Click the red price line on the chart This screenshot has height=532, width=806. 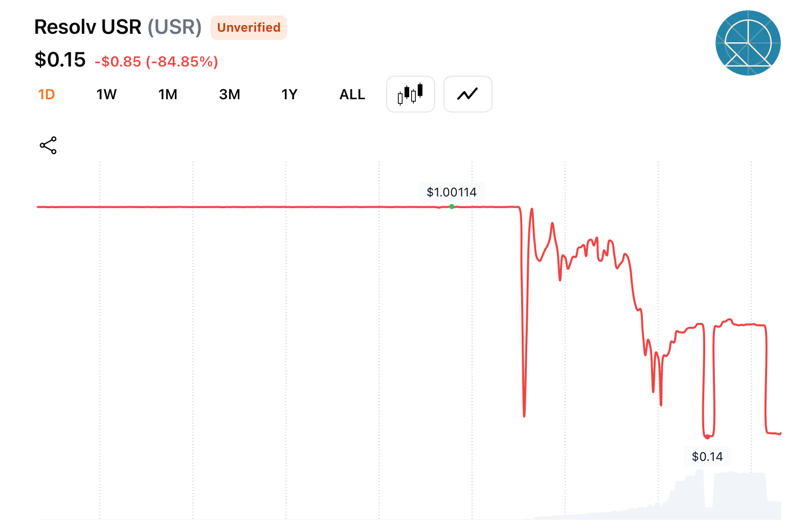coord(256,207)
